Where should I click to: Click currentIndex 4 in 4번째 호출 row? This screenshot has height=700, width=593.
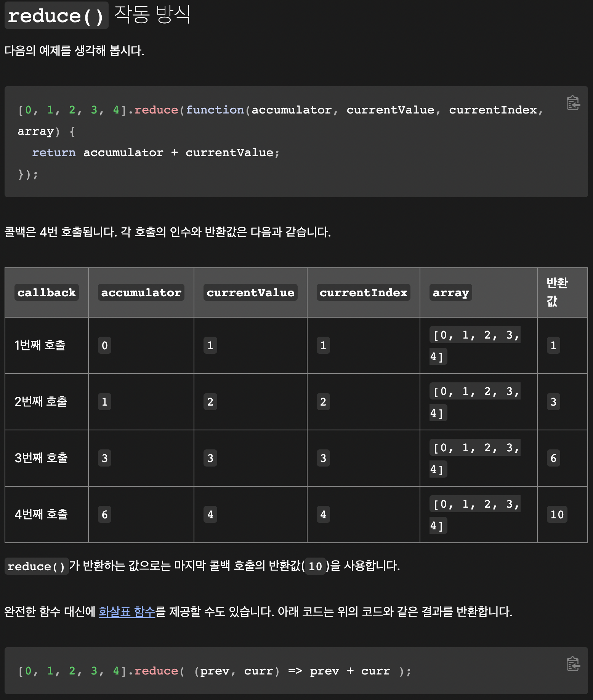(323, 515)
